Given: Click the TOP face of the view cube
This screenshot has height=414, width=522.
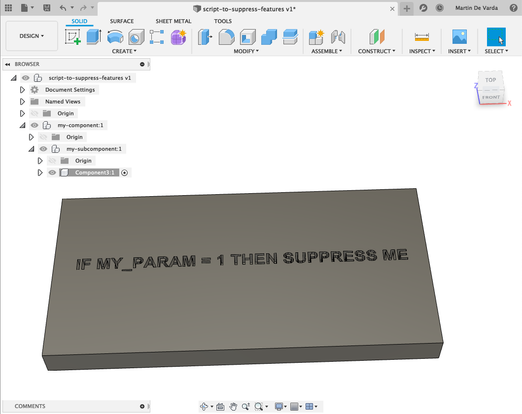Looking at the screenshot, I should [490, 80].
